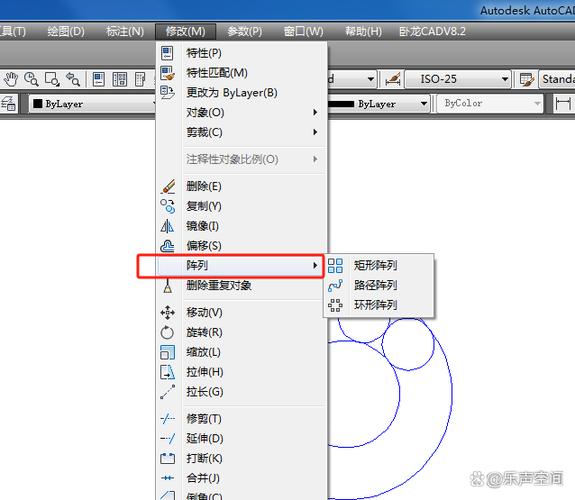The height and width of the screenshot is (500, 575).
Task: Choose 旋转(R) rotate command
Action: [241, 332]
